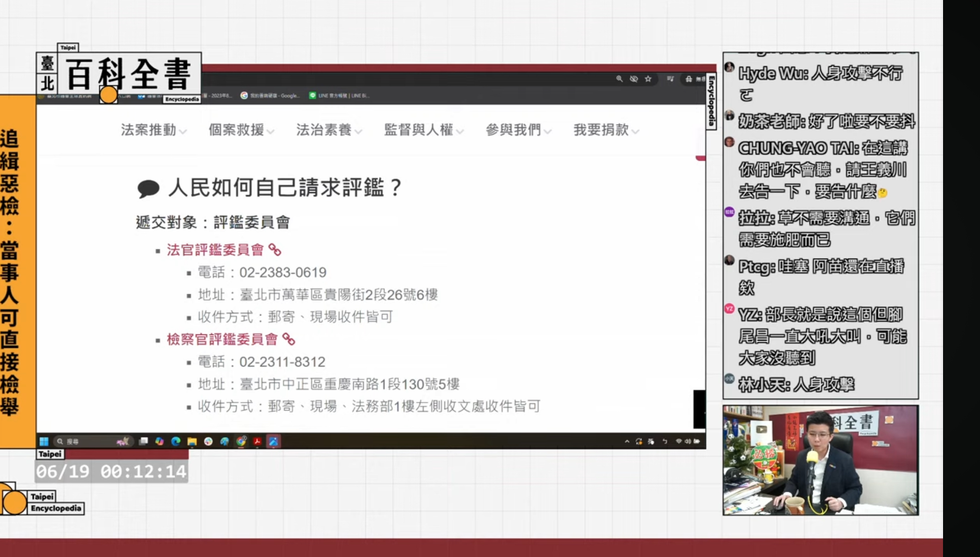Click the chain icon beside 法官評鑑委員會
Image resolution: width=980 pixels, height=557 pixels.
point(275,250)
